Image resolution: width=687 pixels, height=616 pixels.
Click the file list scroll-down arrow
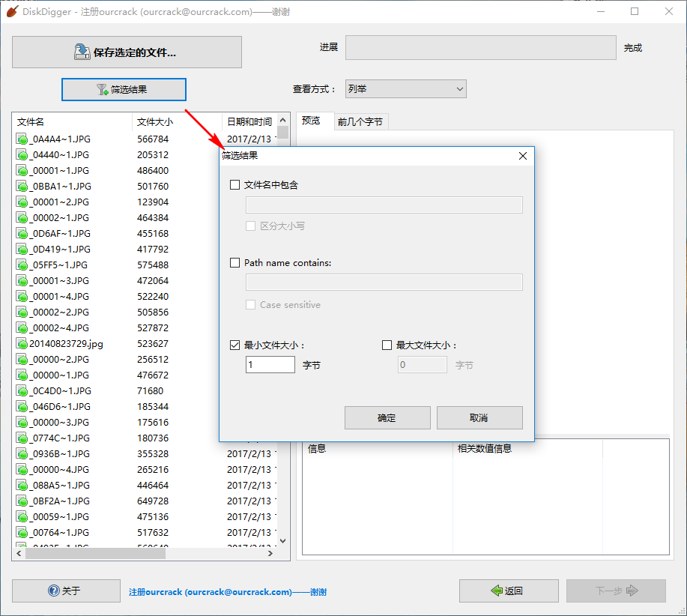283,541
